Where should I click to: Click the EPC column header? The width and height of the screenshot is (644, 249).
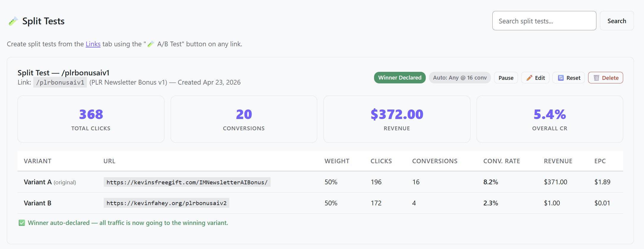pos(600,161)
